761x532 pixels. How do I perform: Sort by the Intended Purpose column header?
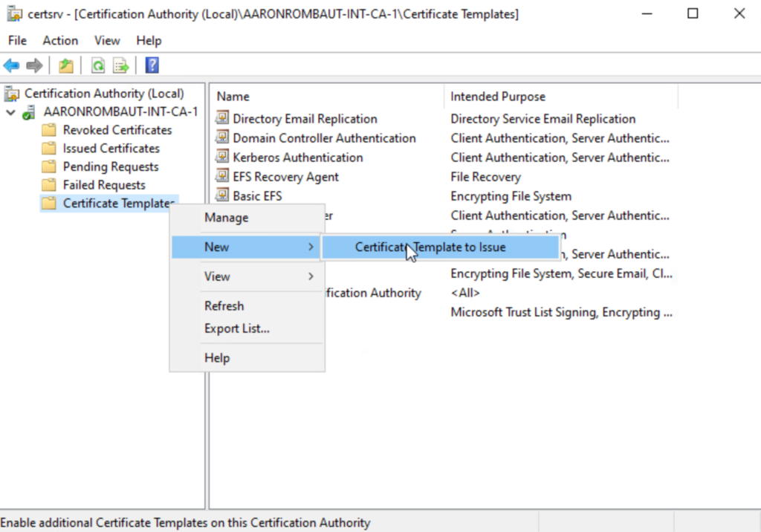497,97
